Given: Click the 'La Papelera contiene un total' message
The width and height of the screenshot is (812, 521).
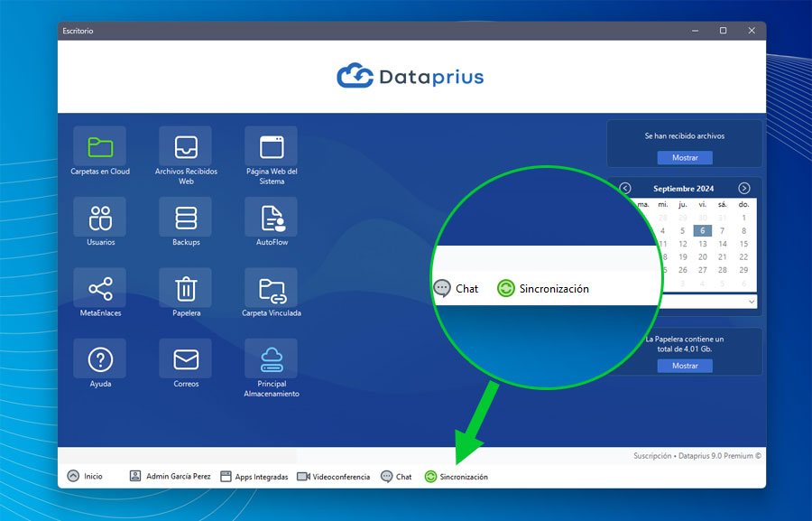Looking at the screenshot, I should pyautogui.click(x=685, y=344).
